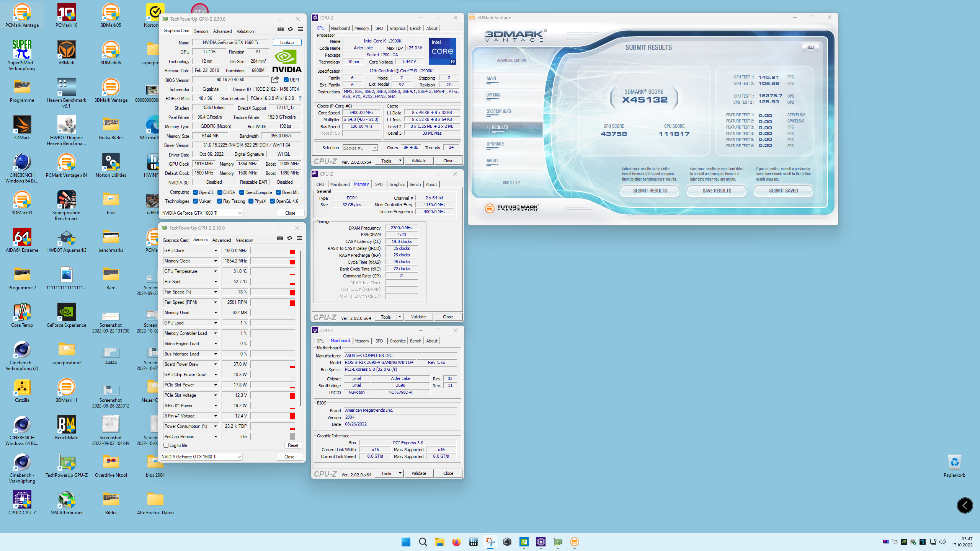980x551 pixels.
Task: Toggle the Vulkan checkbox
Action: [195, 201]
